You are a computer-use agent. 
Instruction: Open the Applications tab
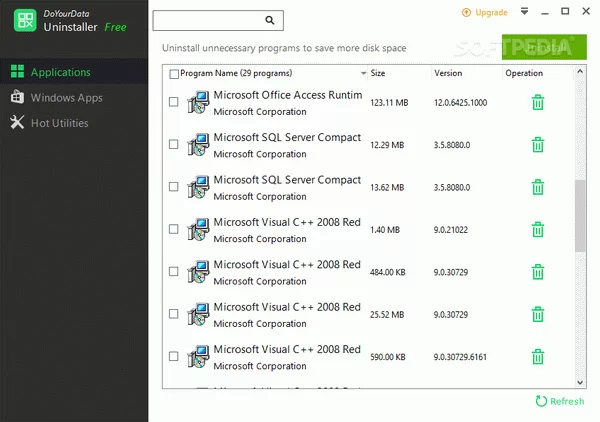pyautogui.click(x=74, y=72)
